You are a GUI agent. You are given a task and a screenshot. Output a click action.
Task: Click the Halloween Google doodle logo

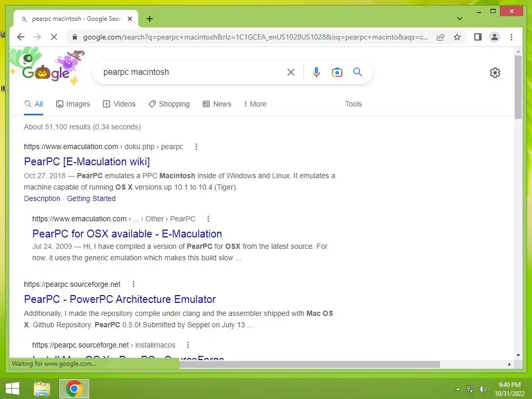click(47, 68)
